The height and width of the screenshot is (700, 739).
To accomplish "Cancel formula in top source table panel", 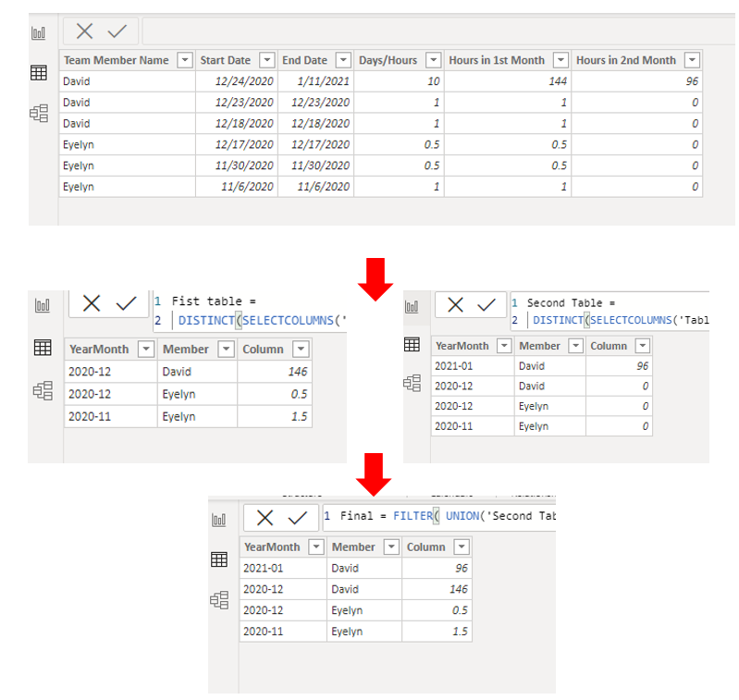I will tap(85, 31).
